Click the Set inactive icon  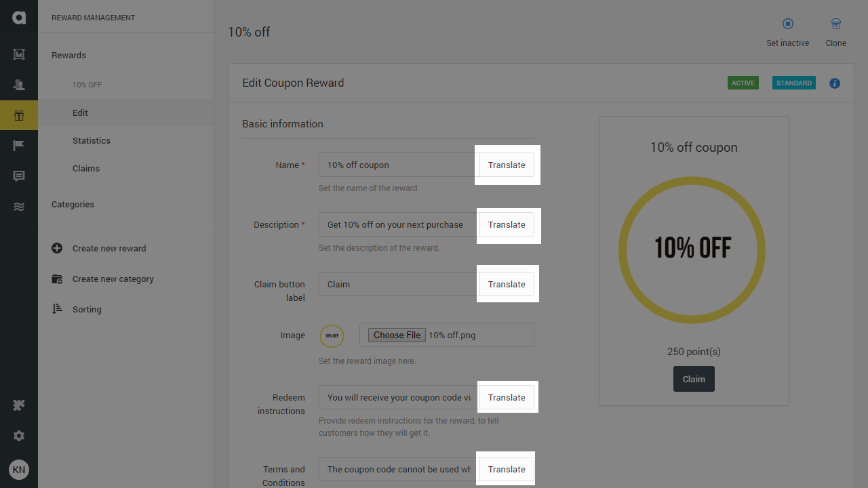coord(788,24)
